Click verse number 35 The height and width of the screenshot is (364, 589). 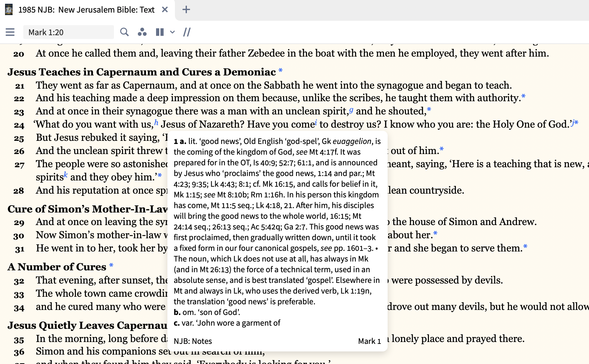coord(19,340)
